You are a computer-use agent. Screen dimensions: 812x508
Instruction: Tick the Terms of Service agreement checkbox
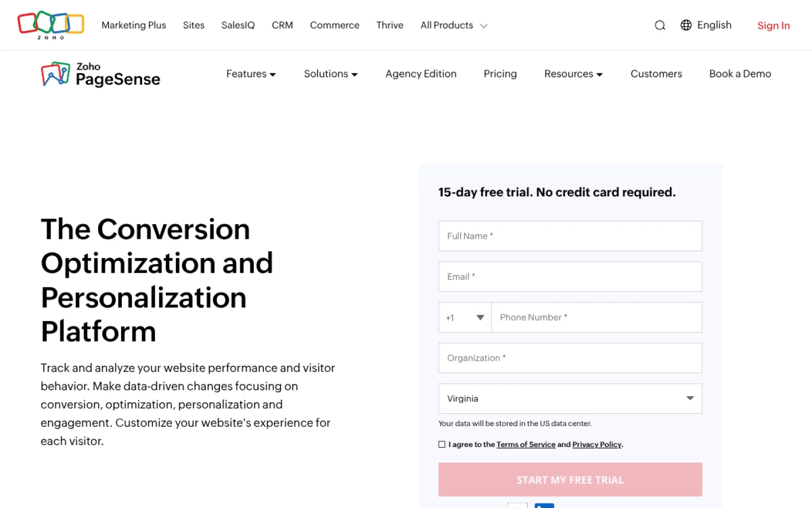(442, 444)
